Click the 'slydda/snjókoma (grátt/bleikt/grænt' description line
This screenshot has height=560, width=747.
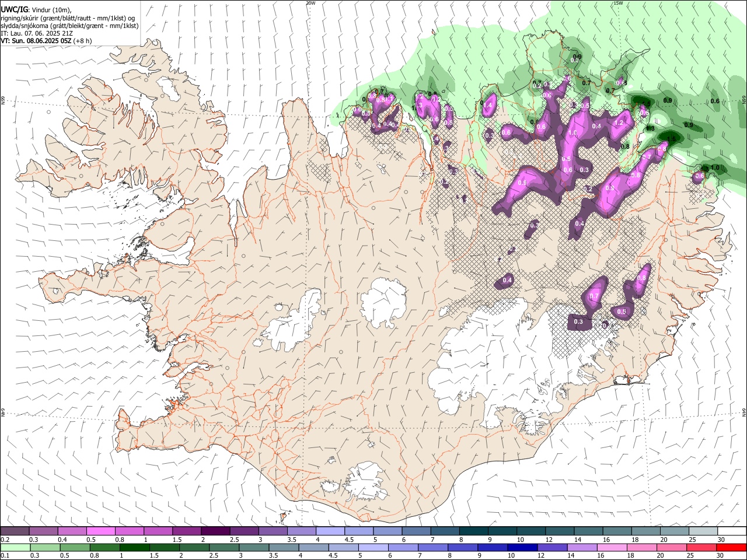pyautogui.click(x=69, y=26)
